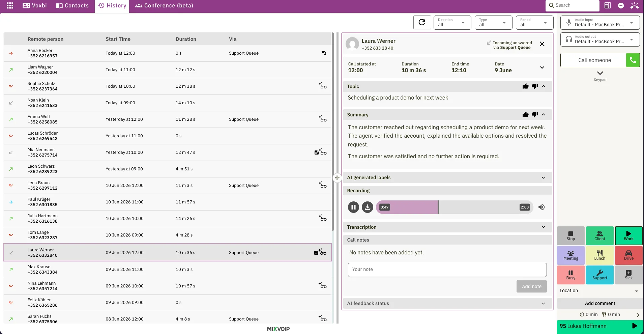Screen dimensions: 644x334
Task: Thumbs down the Summary section
Action: tap(535, 115)
